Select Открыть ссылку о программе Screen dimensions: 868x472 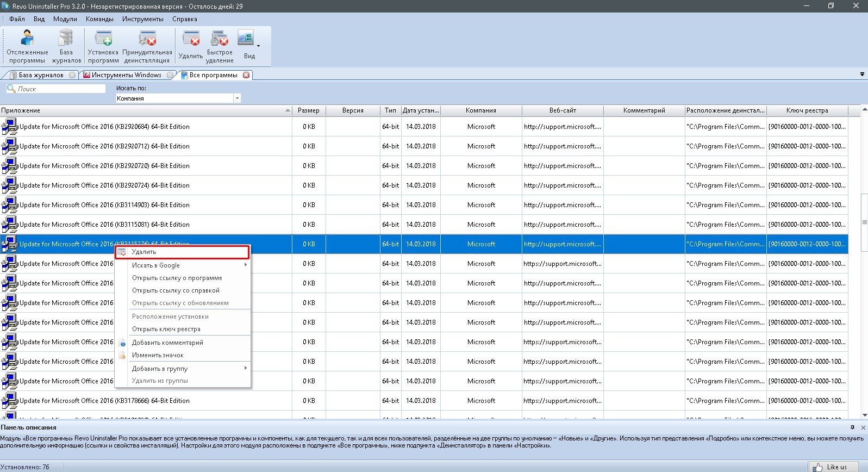(182, 278)
